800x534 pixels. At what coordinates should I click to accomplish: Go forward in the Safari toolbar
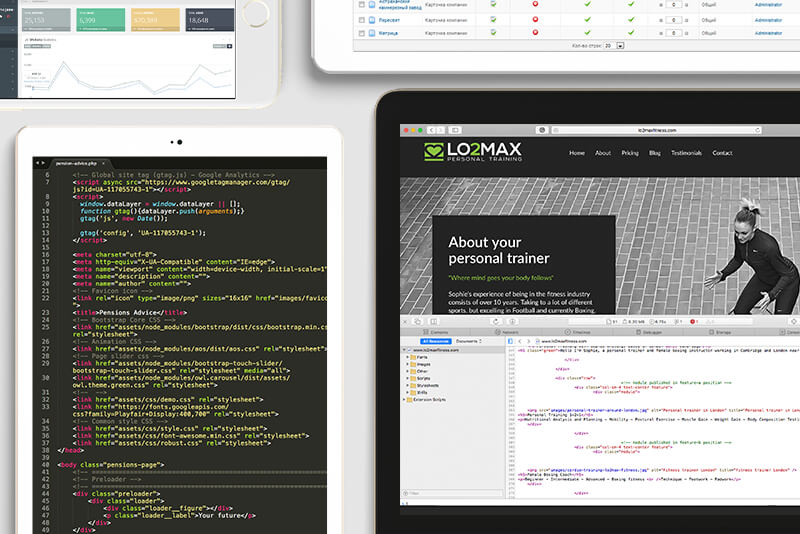coord(440,130)
